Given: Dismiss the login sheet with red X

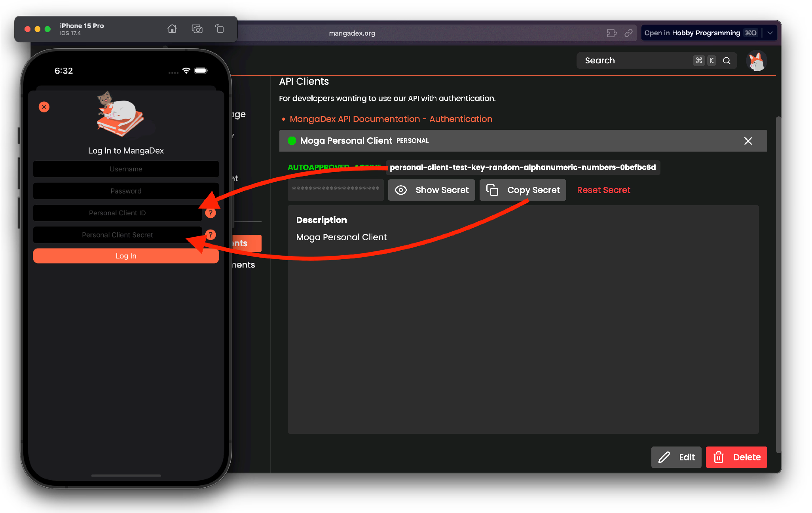Looking at the screenshot, I should (x=44, y=107).
